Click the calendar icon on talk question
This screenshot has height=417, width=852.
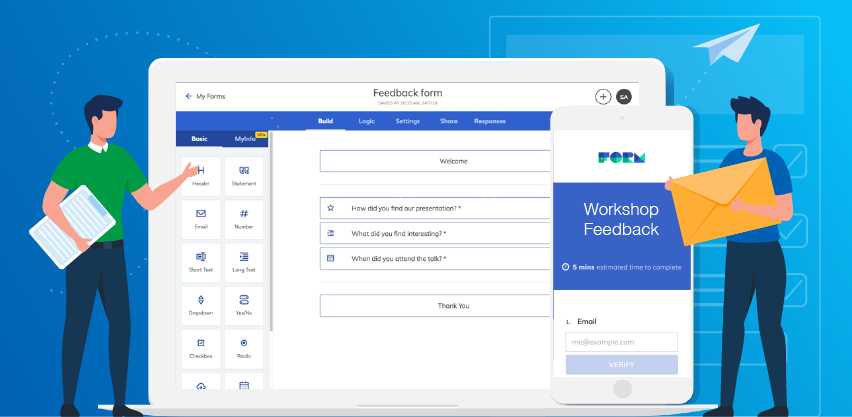(x=330, y=258)
